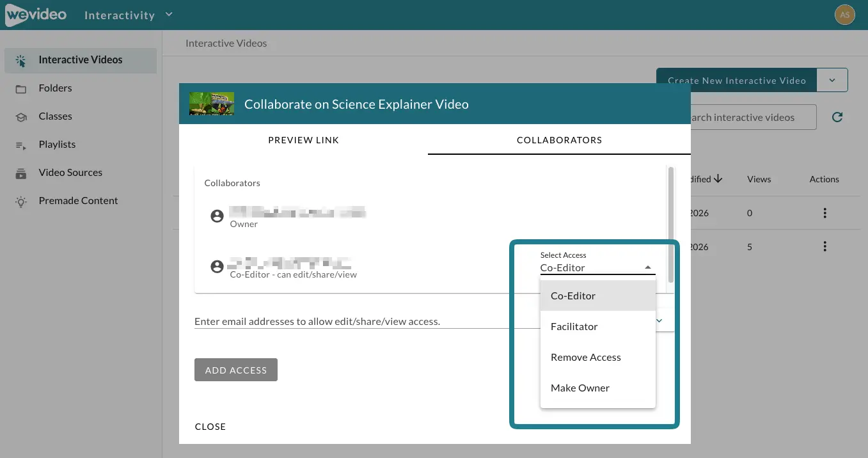Click the Interactive Videos cursor icon
The height and width of the screenshot is (458, 868).
21,61
